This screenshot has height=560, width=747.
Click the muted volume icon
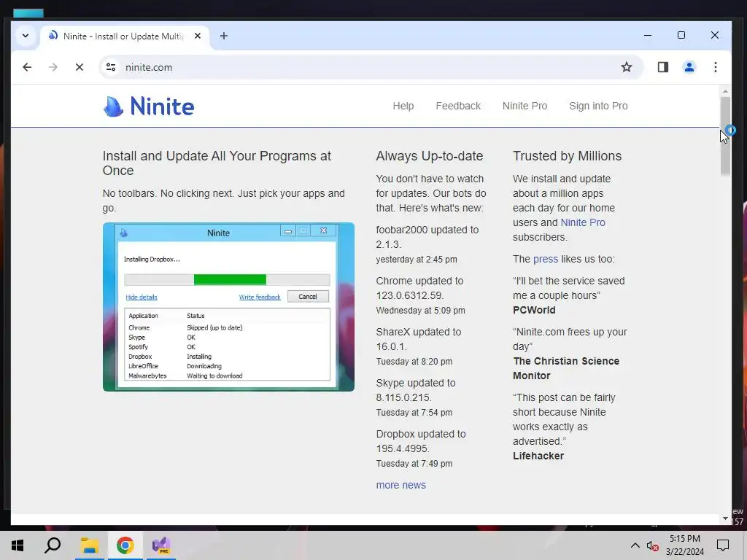click(x=653, y=545)
